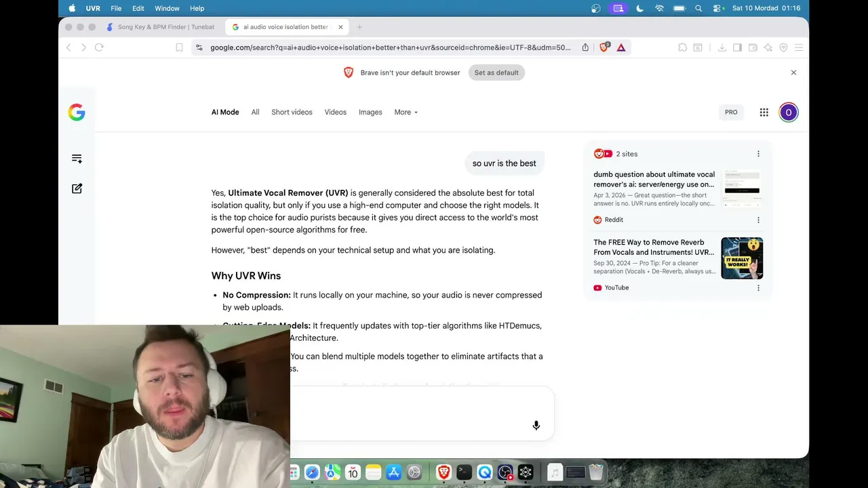Open the File menu
Viewport: 868px width, 488px height.
click(x=116, y=8)
